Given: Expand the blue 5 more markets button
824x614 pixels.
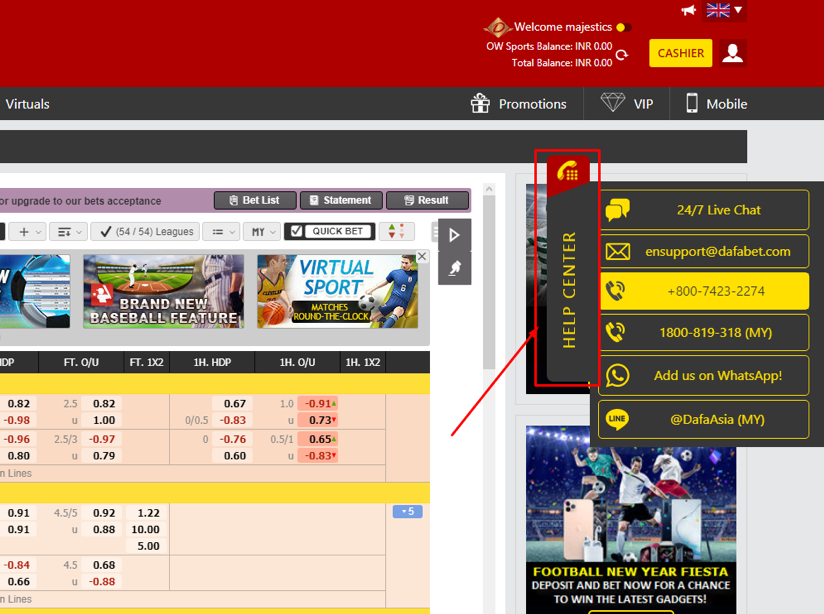Looking at the screenshot, I should 408,511.
